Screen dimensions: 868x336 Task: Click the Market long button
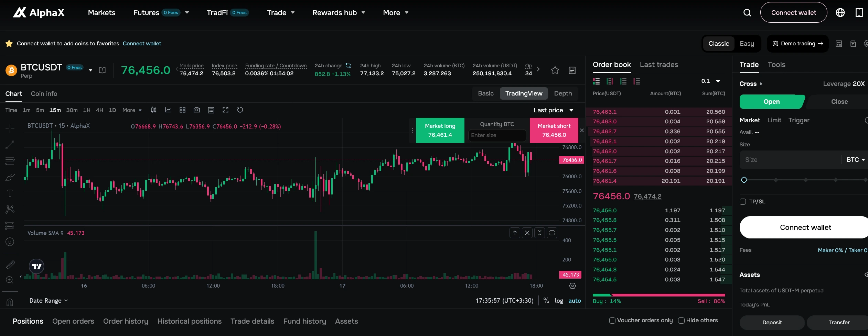pos(440,130)
